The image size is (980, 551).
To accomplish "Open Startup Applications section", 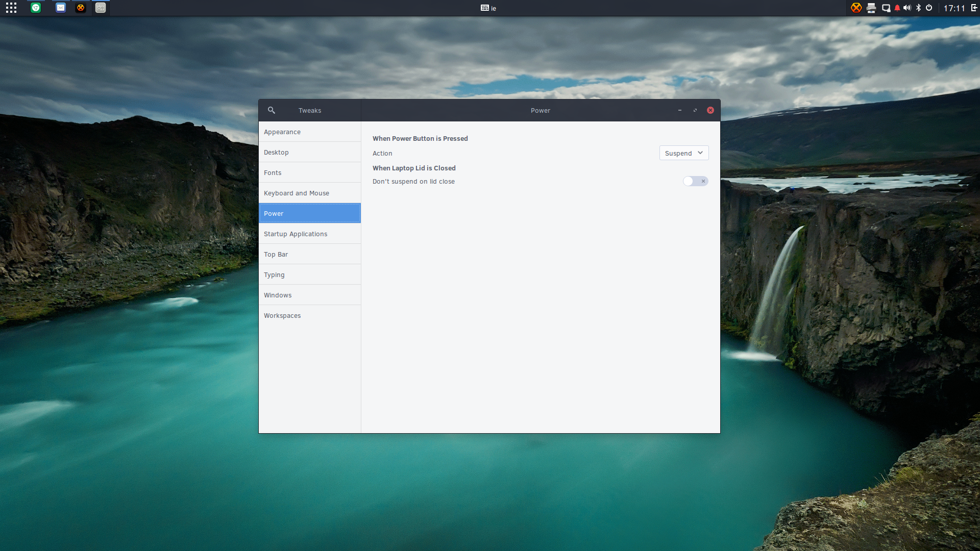I will [x=310, y=234].
